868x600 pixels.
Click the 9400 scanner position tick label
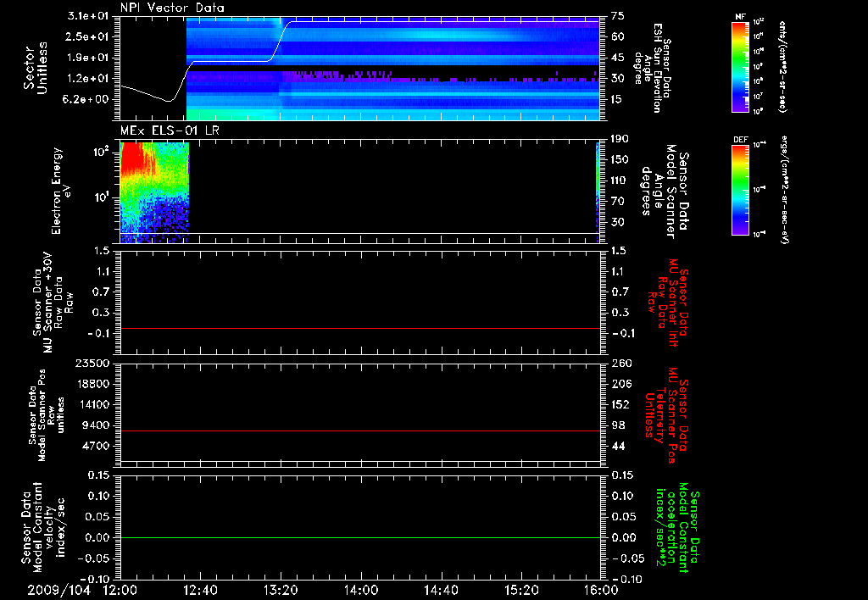97,425
